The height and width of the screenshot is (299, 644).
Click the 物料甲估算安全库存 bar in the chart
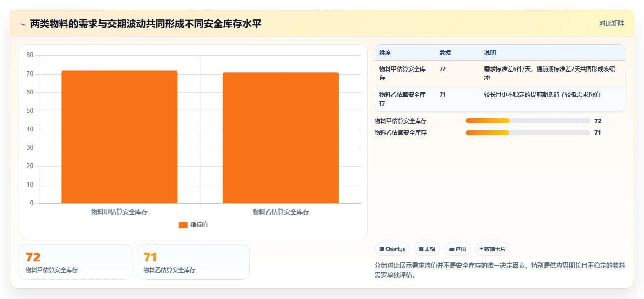[x=120, y=137]
